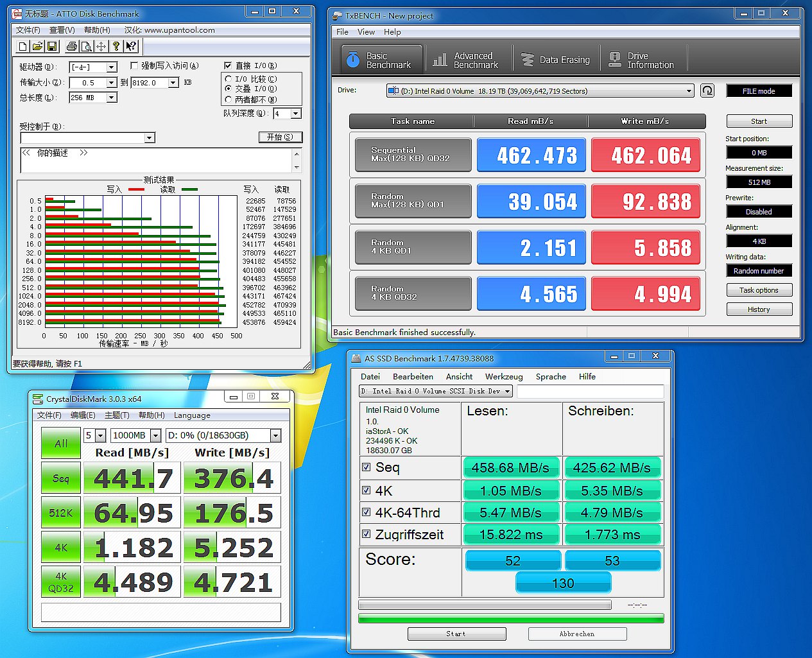
Task: Open the 队列深度 queue depth dropdown
Action: pos(295,114)
